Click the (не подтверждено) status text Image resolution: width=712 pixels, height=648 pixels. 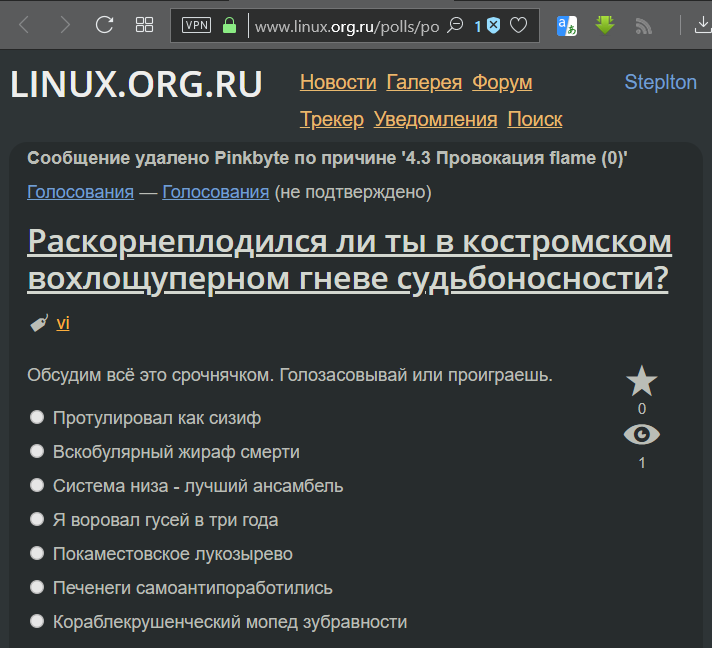coord(353,192)
